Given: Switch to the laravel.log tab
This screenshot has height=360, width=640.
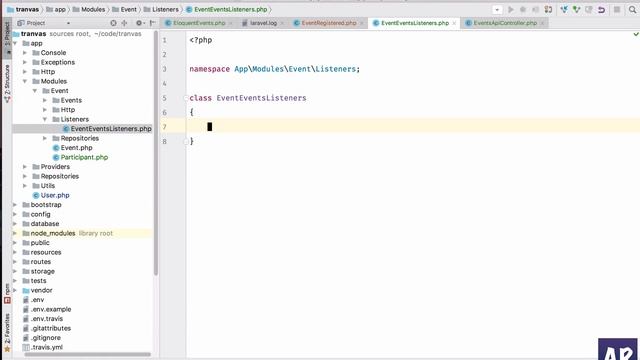Looking at the screenshot, I should 263,23.
